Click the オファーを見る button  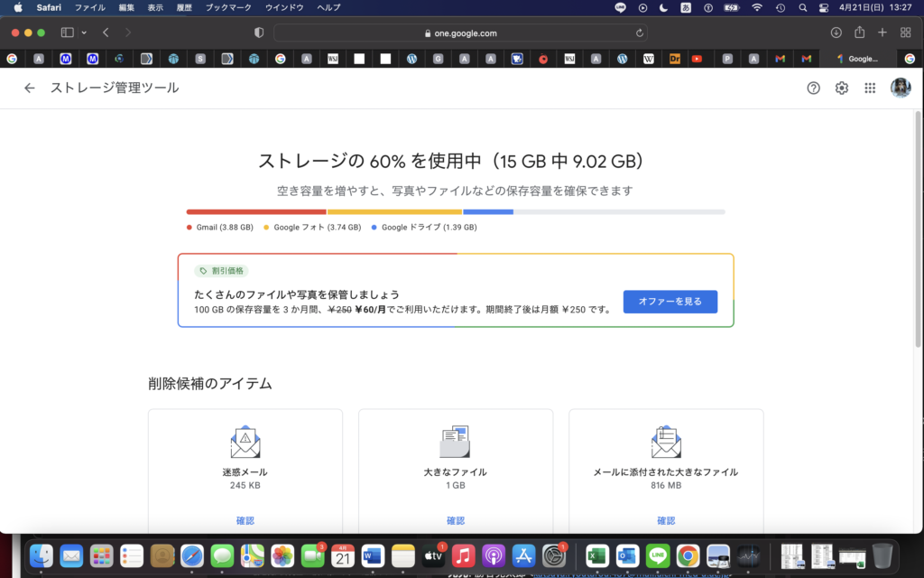pos(670,301)
